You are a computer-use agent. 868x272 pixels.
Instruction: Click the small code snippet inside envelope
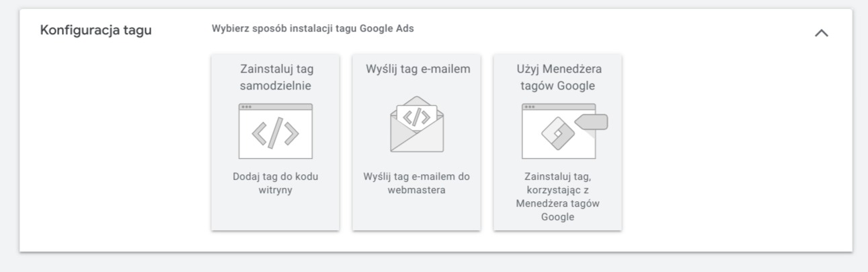[417, 117]
